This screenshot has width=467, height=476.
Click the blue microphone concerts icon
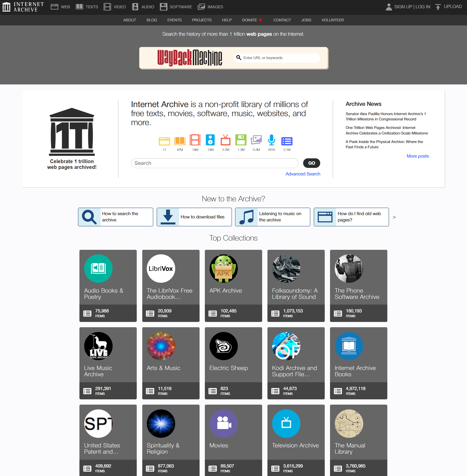click(271, 140)
